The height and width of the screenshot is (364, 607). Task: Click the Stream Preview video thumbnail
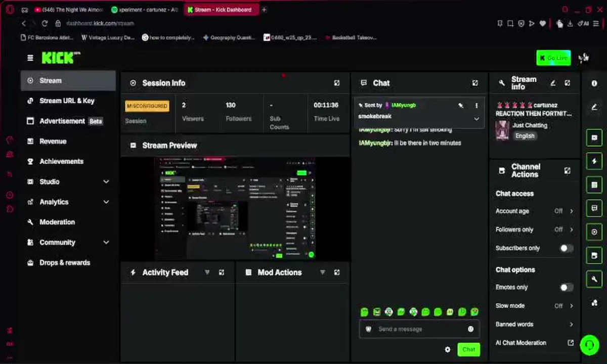pos(235,208)
